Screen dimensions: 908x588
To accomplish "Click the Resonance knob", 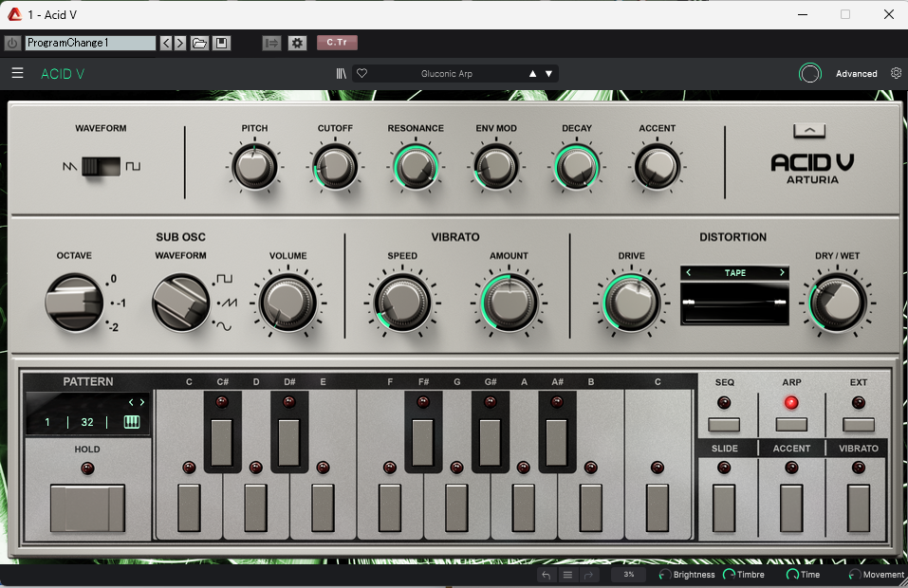I will (x=416, y=167).
